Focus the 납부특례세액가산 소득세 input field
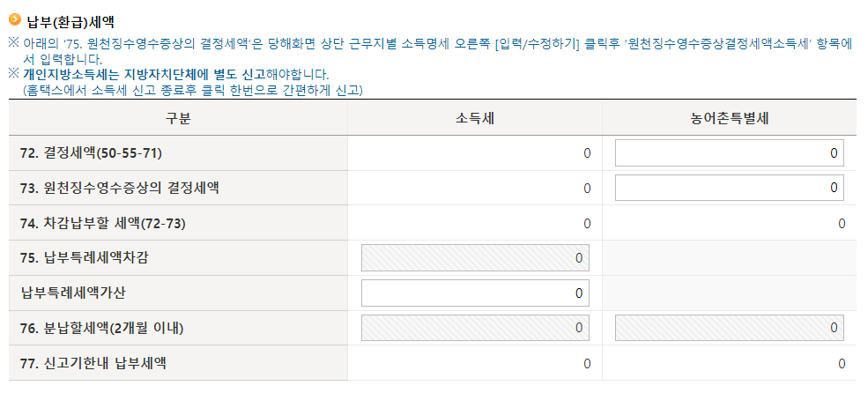 click(x=475, y=293)
